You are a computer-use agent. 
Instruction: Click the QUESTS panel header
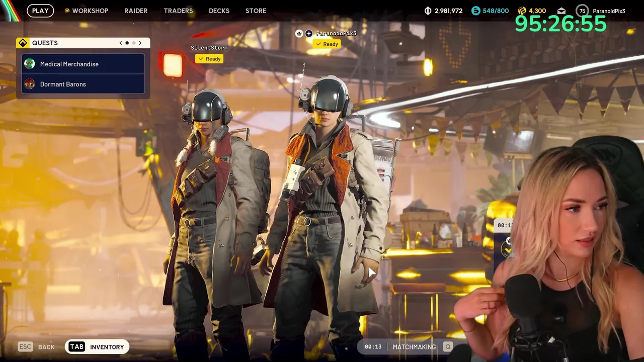(83, 43)
